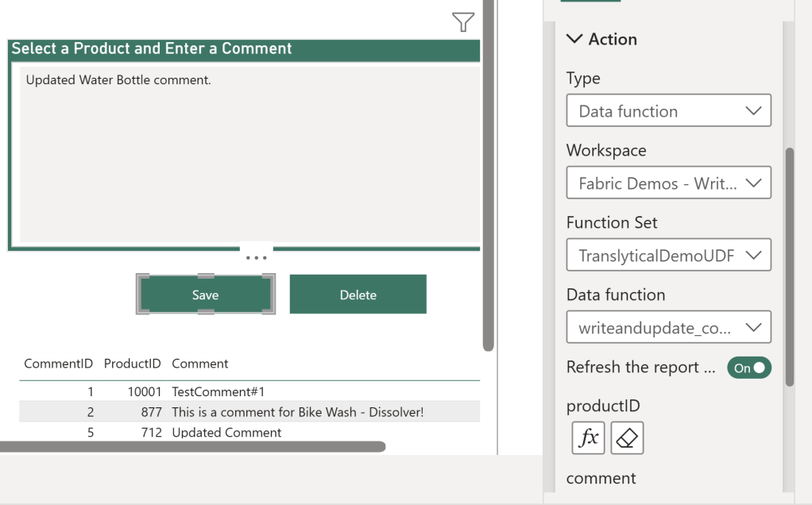Open the Data function dropdown
Screen dimensions: 812x505
click(668, 327)
